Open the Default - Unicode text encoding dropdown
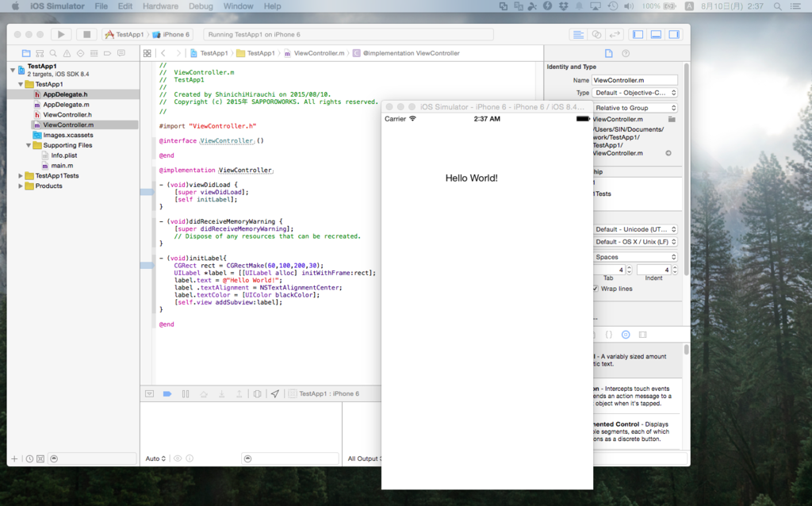 click(x=635, y=229)
